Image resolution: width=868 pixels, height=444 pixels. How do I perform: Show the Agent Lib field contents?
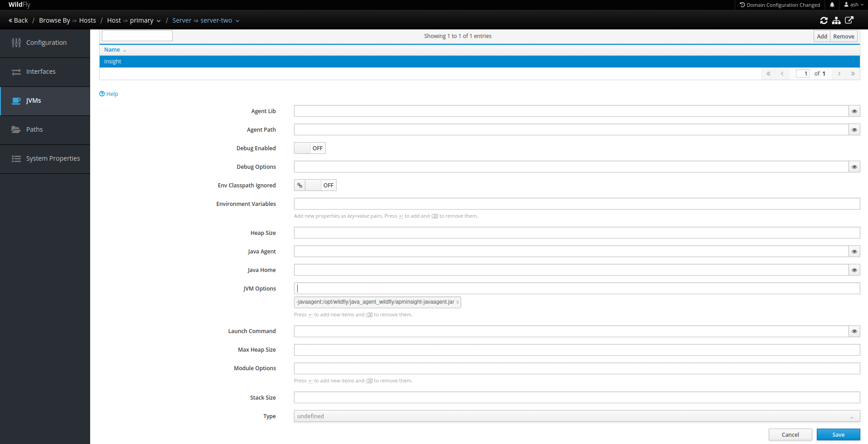(854, 111)
